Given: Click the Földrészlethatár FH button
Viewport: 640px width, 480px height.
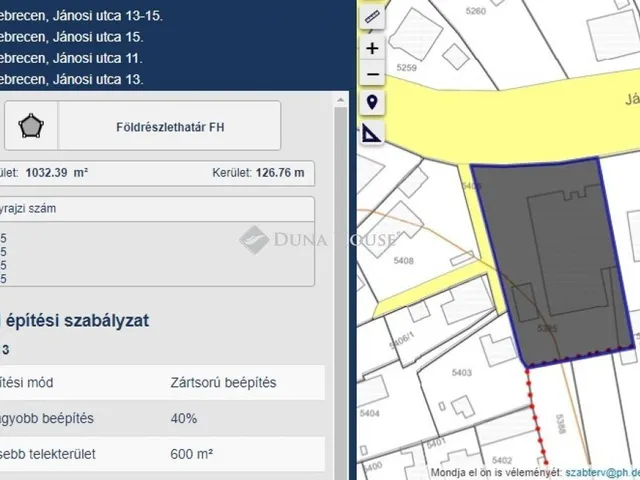Looking at the screenshot, I should click(169, 127).
